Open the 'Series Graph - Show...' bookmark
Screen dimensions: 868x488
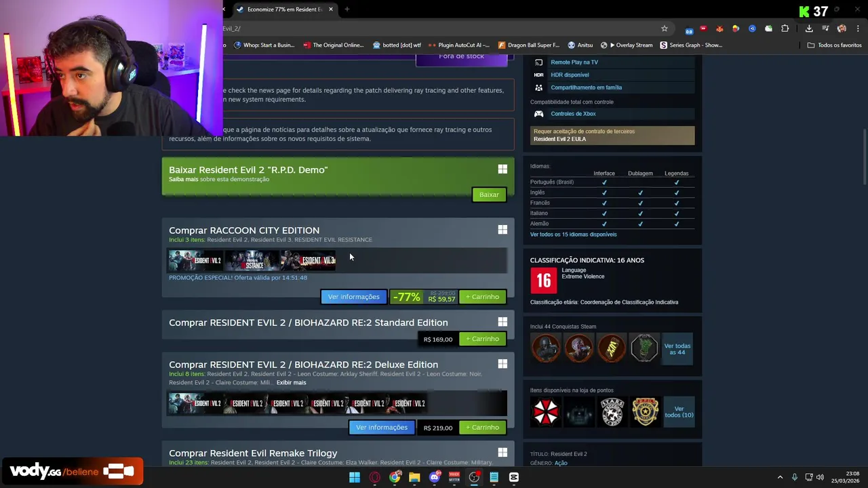tap(691, 45)
